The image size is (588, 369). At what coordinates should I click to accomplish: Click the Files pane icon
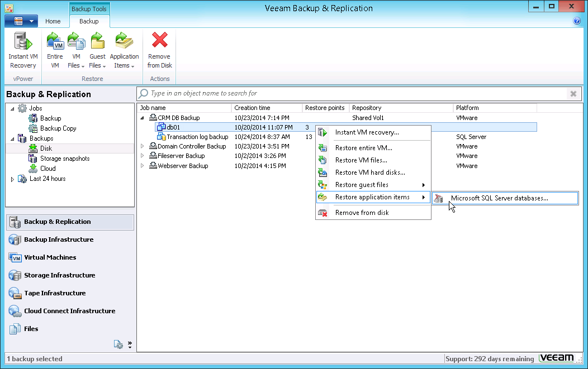[15, 329]
